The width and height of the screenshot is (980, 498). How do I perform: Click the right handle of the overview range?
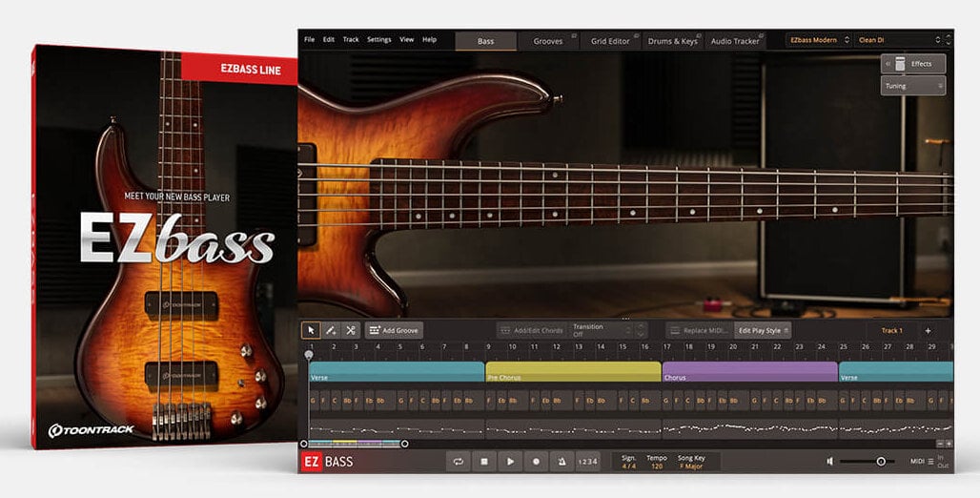404,445
